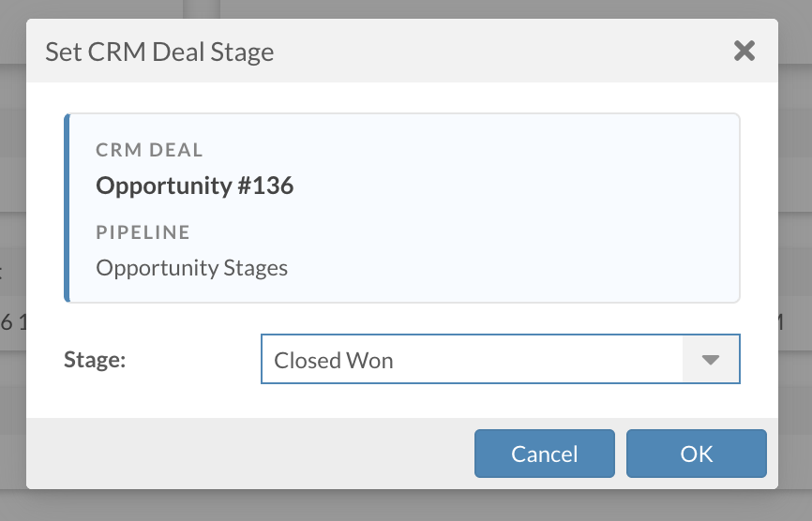Click the Closed Won stage field

(x=469, y=360)
